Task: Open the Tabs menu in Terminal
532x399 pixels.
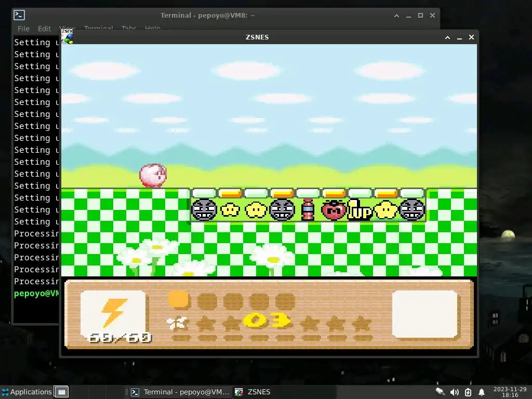Action: coord(129,28)
